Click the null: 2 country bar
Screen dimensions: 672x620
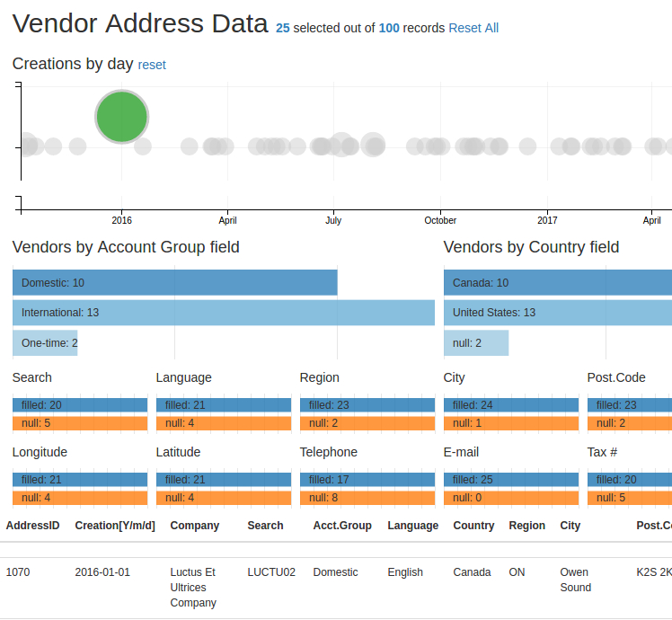tap(476, 342)
